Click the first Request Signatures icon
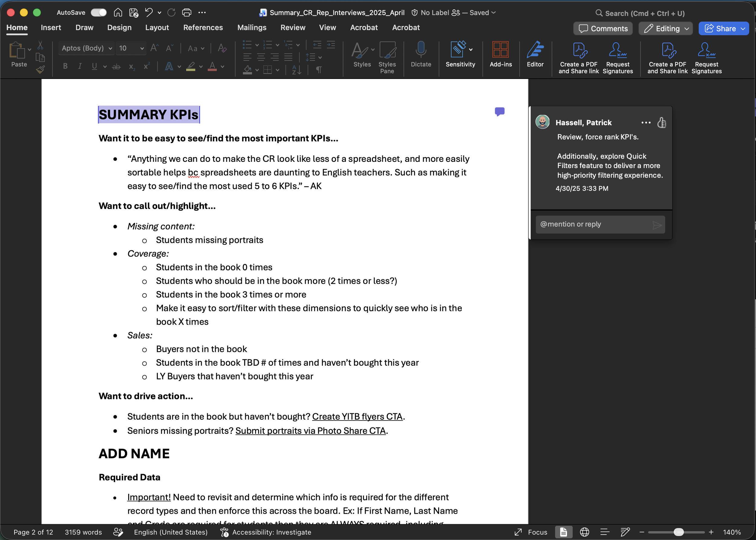Viewport: 756px width, 540px height. pos(618,57)
